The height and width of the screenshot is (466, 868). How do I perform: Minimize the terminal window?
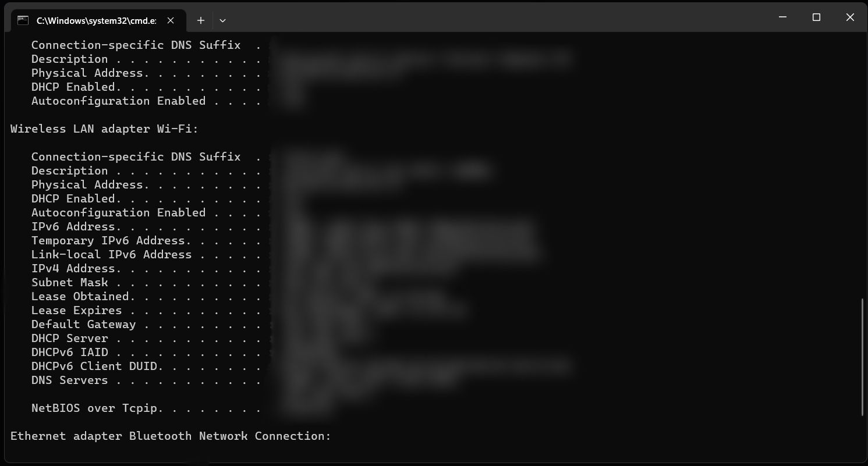[782, 17]
